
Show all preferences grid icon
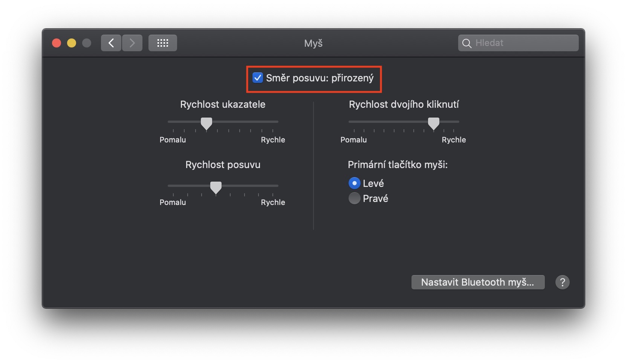click(x=163, y=43)
